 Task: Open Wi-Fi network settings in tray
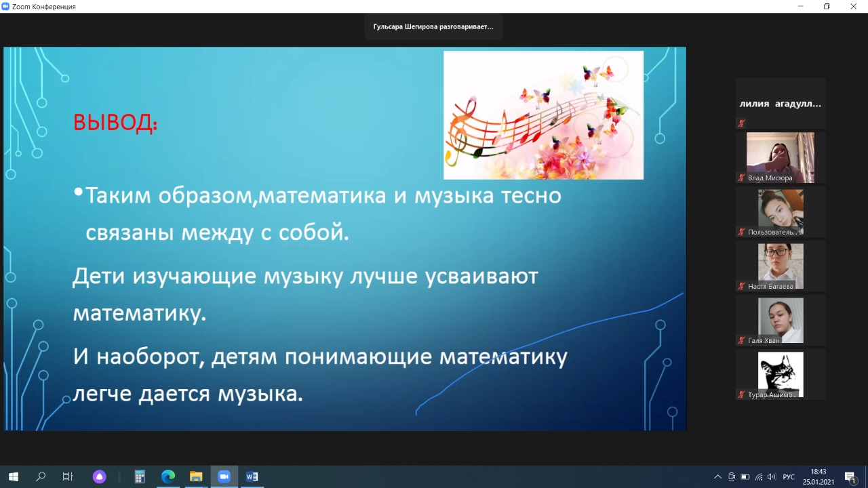pyautogui.click(x=759, y=476)
